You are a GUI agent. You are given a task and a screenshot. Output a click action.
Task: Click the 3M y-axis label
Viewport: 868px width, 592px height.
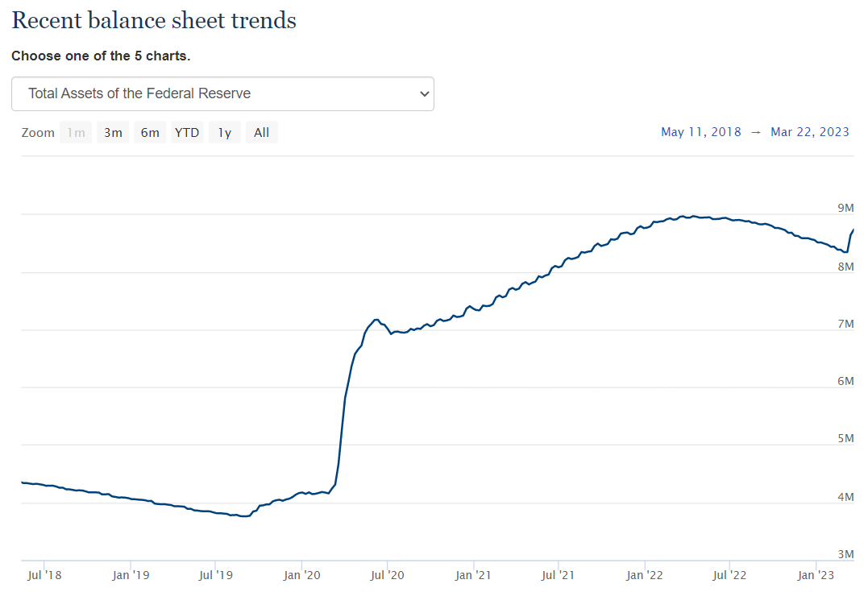[x=845, y=554]
